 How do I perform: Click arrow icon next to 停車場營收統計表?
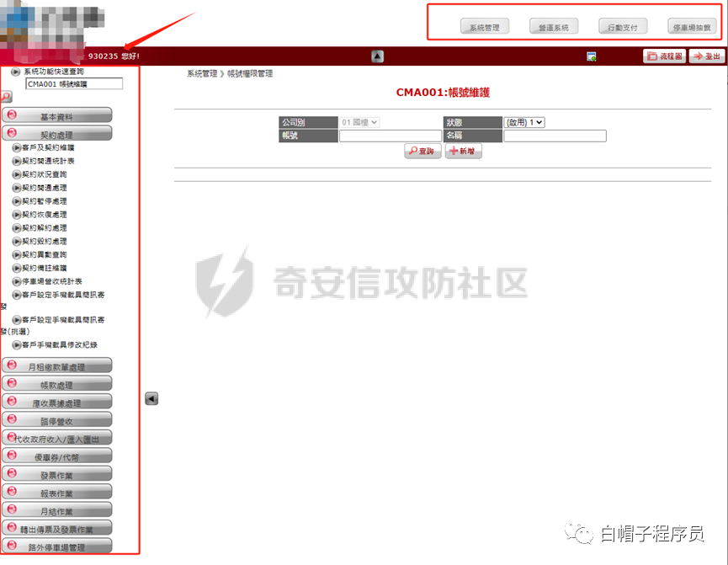[17, 281]
